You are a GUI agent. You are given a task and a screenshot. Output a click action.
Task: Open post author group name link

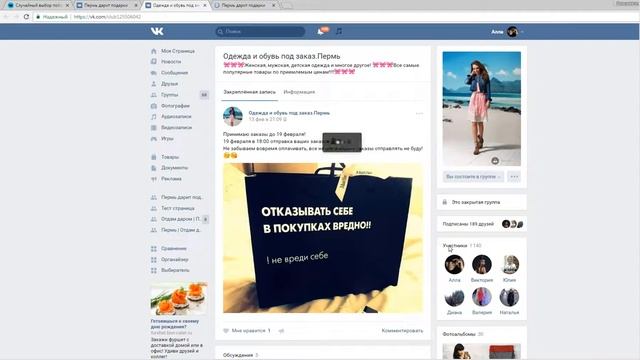click(289, 113)
